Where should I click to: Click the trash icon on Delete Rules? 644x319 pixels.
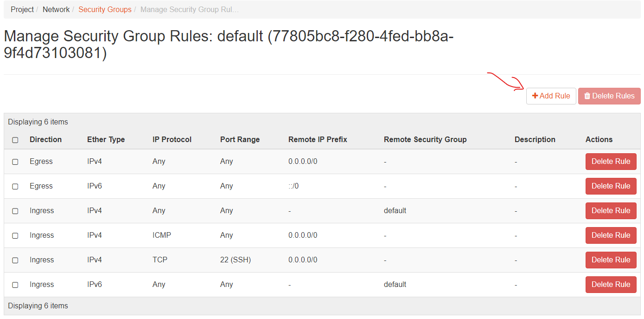pos(588,96)
